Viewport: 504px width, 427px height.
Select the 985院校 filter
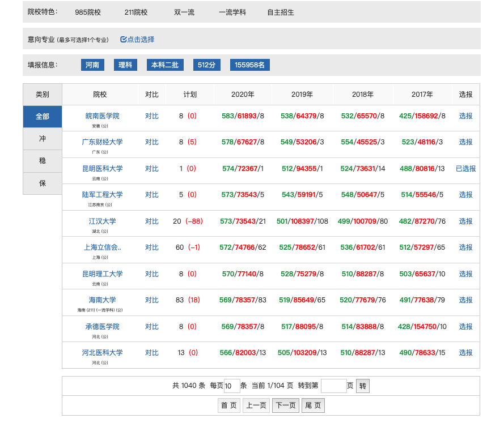(88, 12)
